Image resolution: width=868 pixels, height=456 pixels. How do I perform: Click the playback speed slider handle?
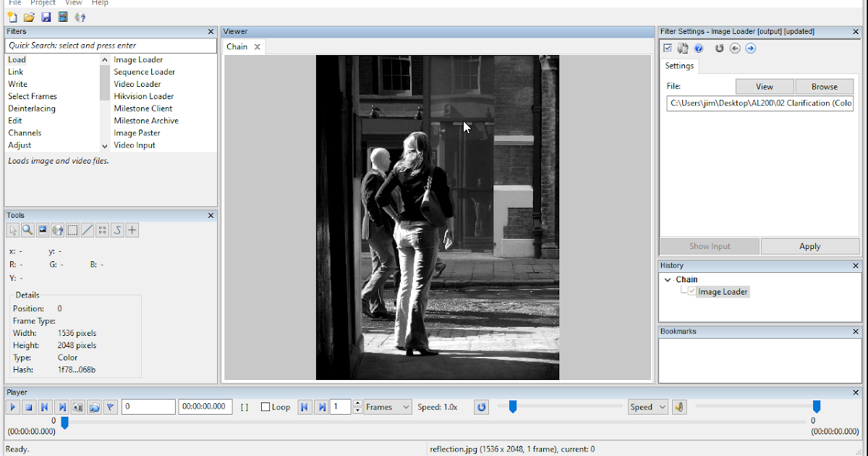click(513, 407)
